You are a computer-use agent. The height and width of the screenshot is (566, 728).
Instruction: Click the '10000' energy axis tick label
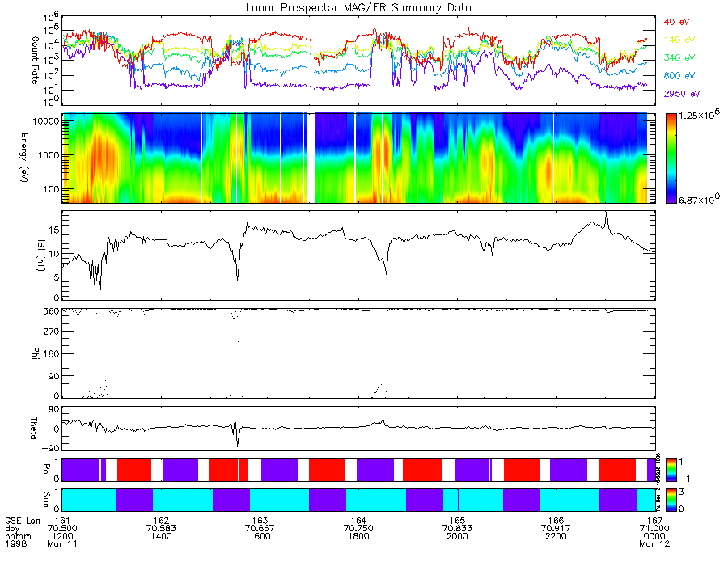click(44, 121)
